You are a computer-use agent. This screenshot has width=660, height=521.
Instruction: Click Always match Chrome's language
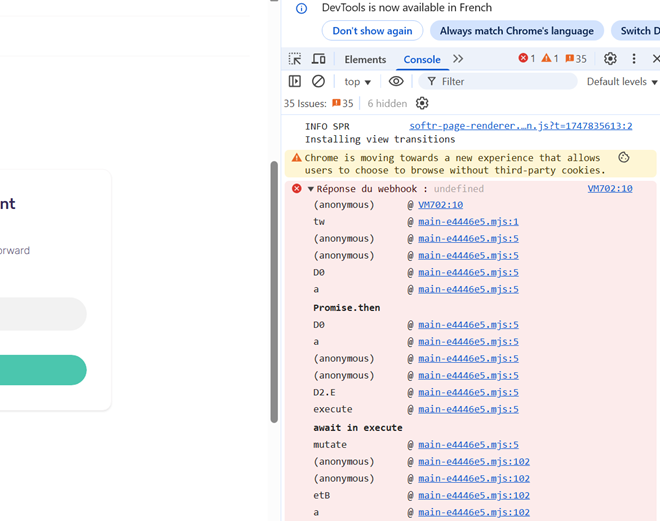(516, 31)
